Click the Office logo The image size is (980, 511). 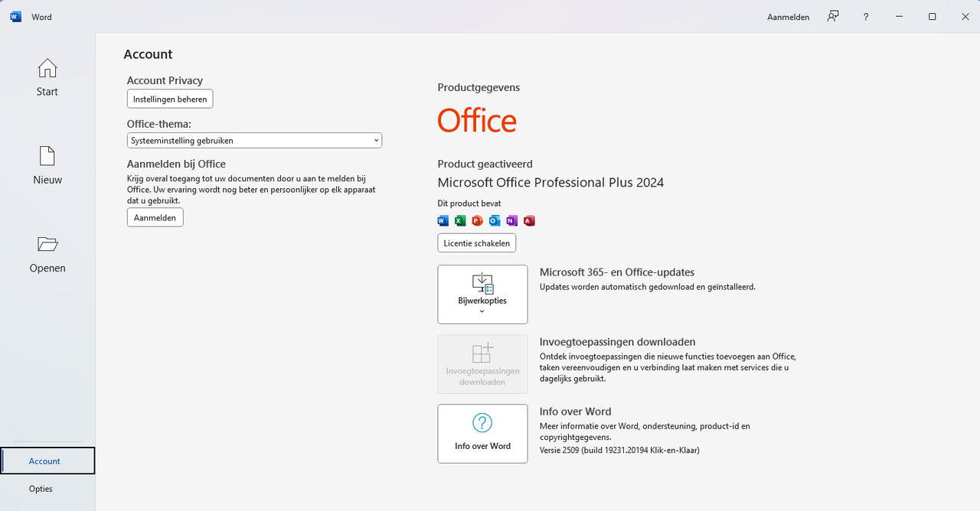[x=477, y=120]
